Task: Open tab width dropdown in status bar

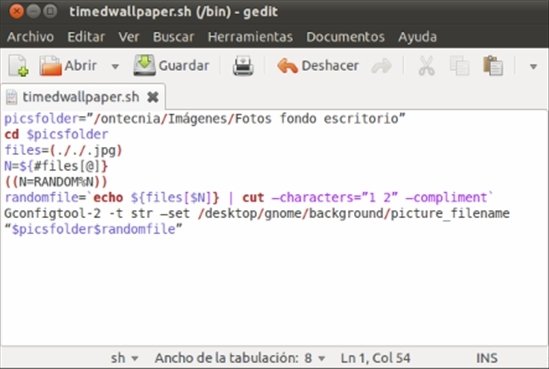Action: click(x=240, y=358)
